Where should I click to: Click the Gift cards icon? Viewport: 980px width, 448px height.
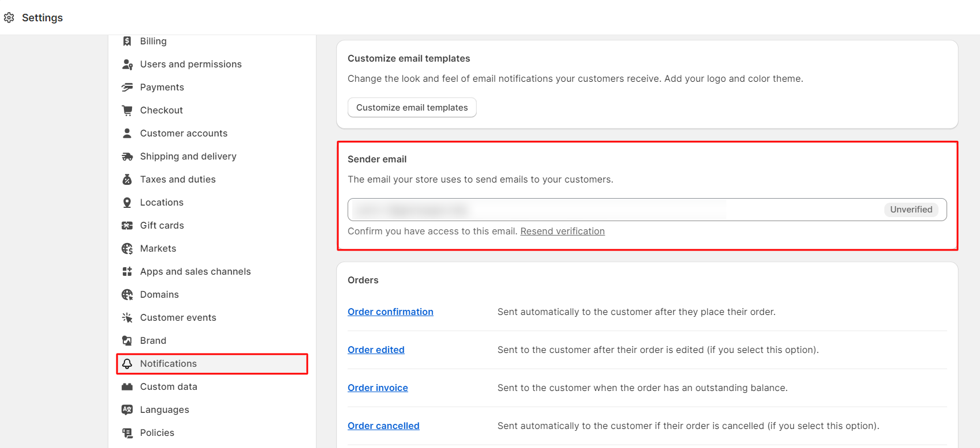(127, 226)
